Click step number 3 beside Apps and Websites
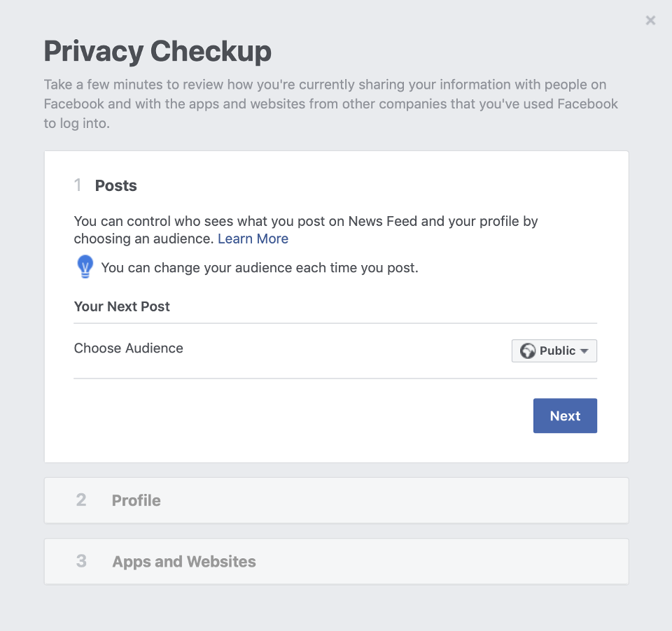 [x=81, y=561]
